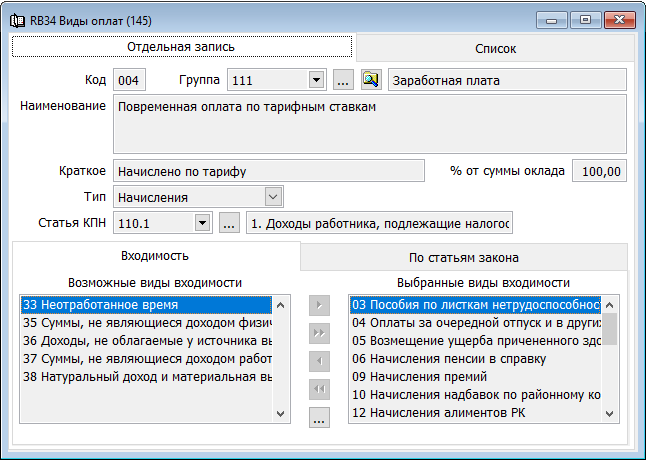Click the double right arrow move-all button
Image resolution: width=647 pixels, height=460 pixels.
click(x=319, y=332)
